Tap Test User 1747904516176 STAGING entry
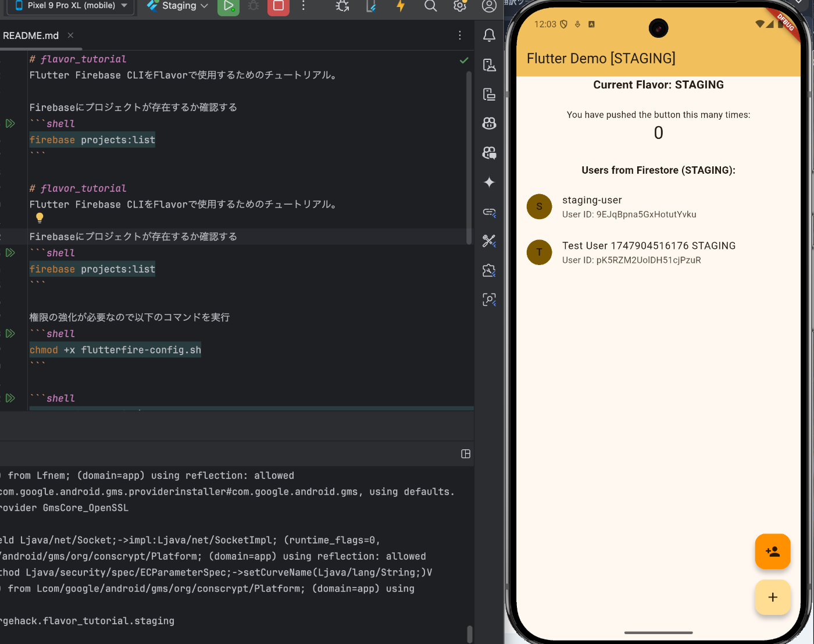 pyautogui.click(x=658, y=252)
